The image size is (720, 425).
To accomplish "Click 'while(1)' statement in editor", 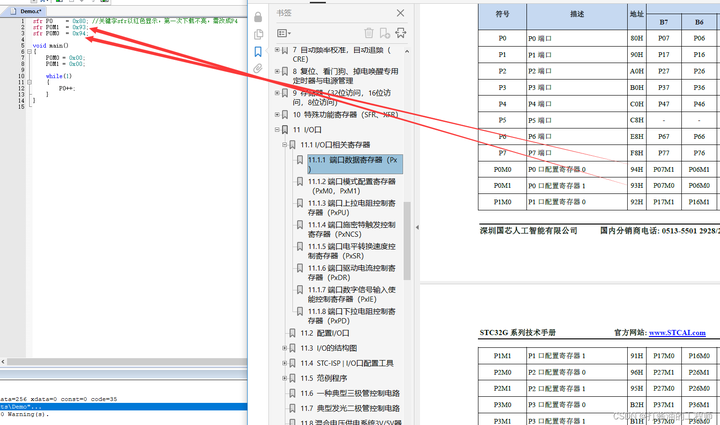I will 59,76.
